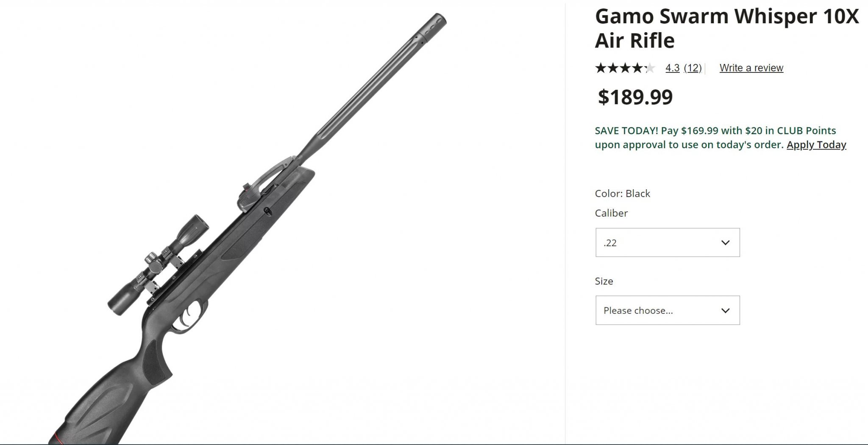The width and height of the screenshot is (868, 445).
Task: Click the Size dropdown chevron arrow
Action: pyautogui.click(x=725, y=311)
